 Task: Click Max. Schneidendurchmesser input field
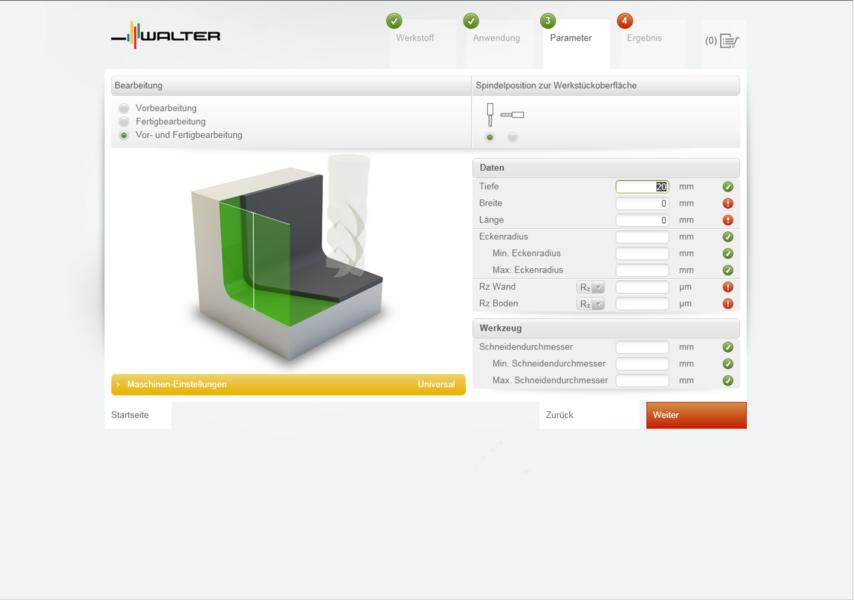pyautogui.click(x=642, y=381)
